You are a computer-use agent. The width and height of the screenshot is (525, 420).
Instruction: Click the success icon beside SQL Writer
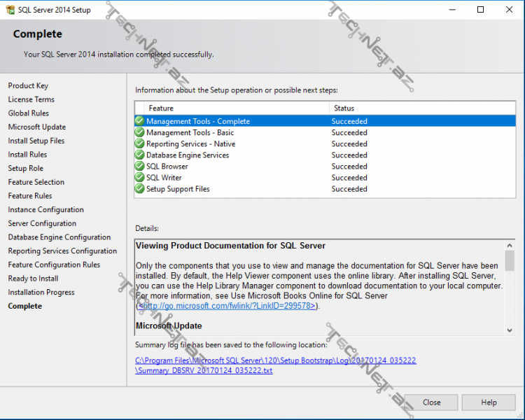(x=140, y=177)
